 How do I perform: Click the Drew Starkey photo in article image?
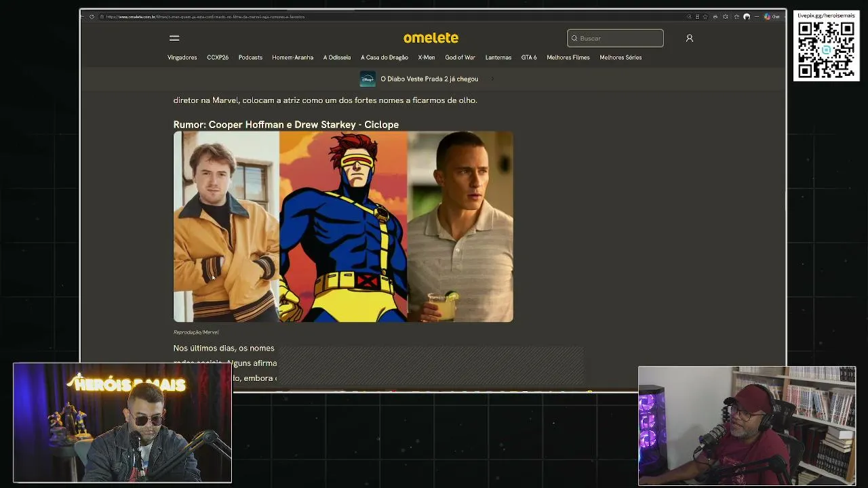click(x=460, y=226)
